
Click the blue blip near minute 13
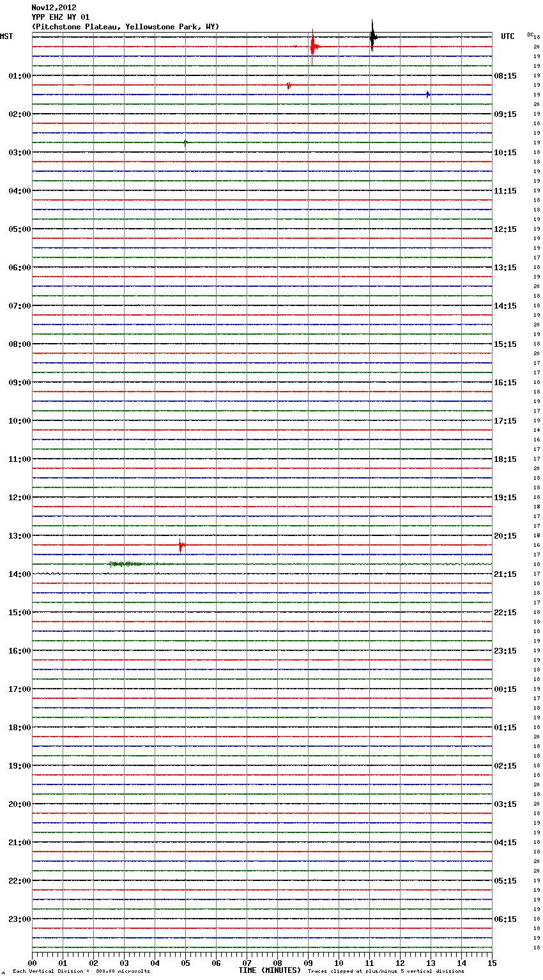point(428,95)
